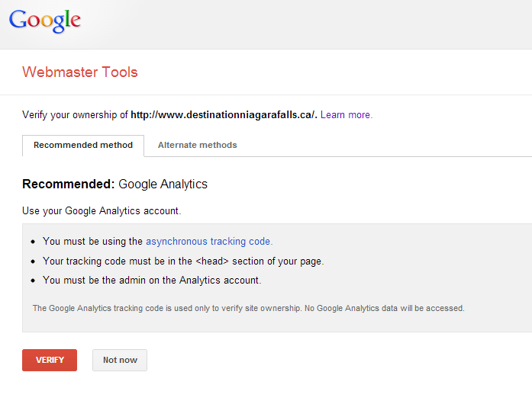Click the admin on Analytics account requirement

[x=152, y=281]
